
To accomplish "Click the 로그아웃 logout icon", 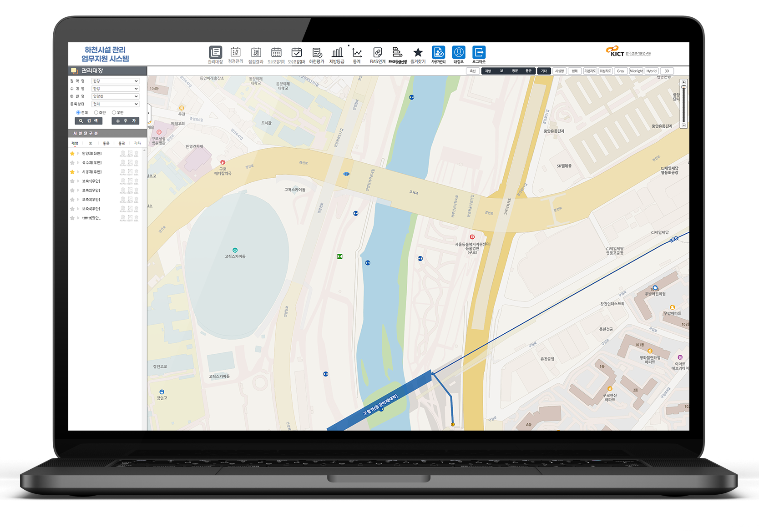I will tap(479, 53).
